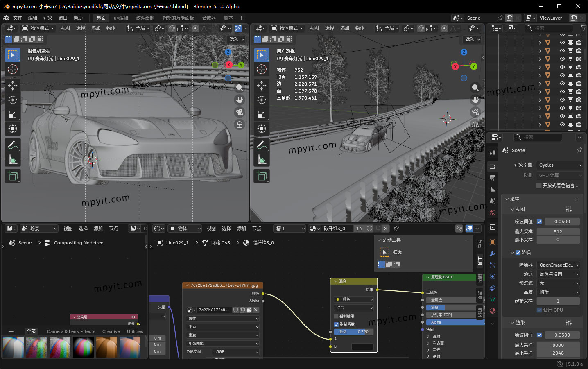The image size is (588, 369).
Task: Adjust the 系数 0.790 factor slider
Action: (x=354, y=332)
